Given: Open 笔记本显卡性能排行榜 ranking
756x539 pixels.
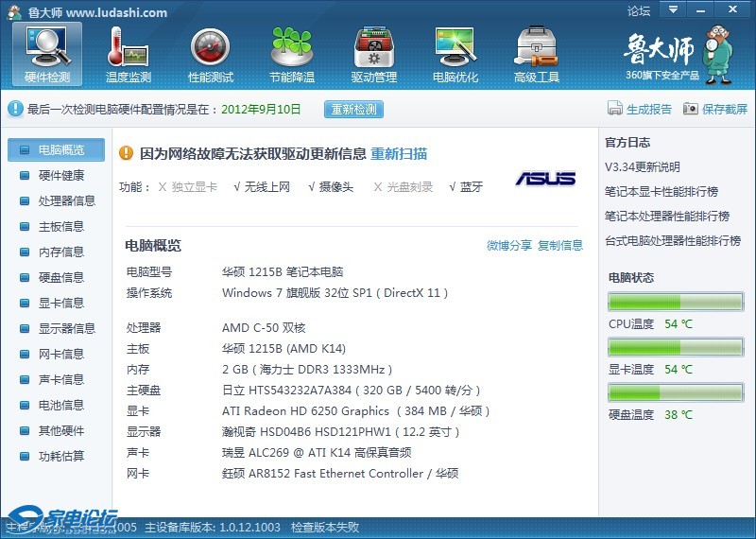Looking at the screenshot, I should click(661, 192).
